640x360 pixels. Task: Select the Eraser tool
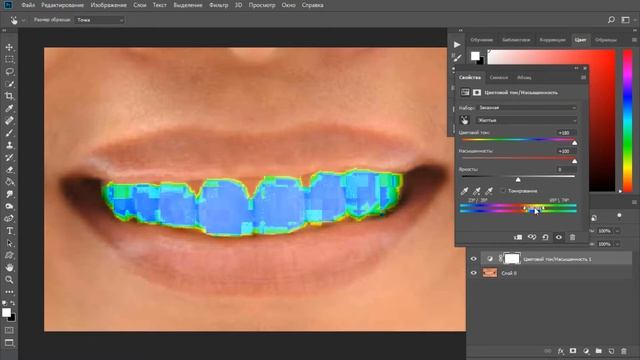(x=9, y=170)
